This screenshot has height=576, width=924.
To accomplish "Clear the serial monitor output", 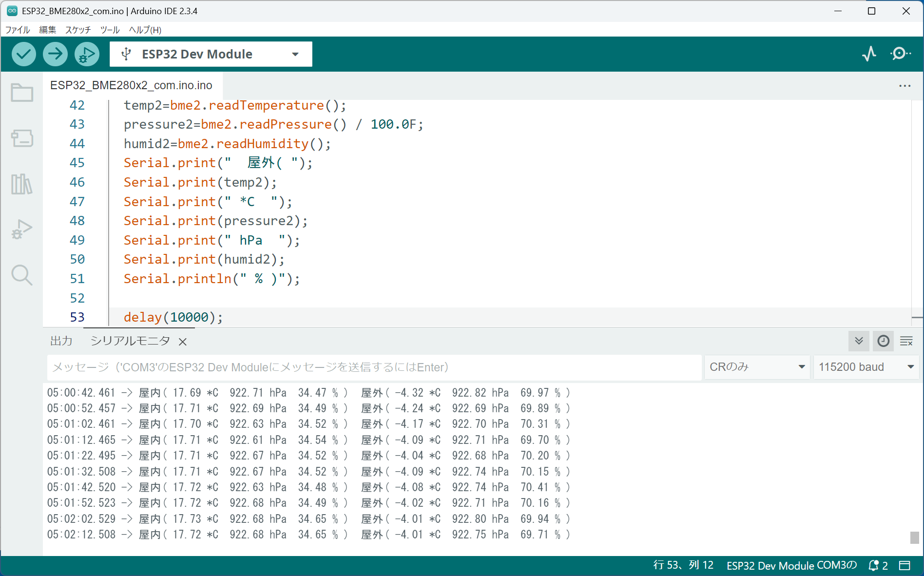I will pyautogui.click(x=906, y=341).
